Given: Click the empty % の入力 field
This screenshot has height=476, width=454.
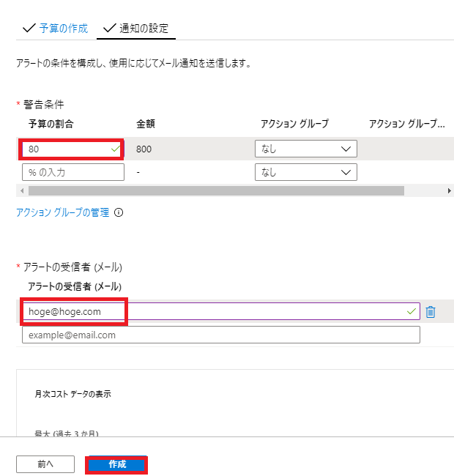Looking at the screenshot, I should coord(73,172).
